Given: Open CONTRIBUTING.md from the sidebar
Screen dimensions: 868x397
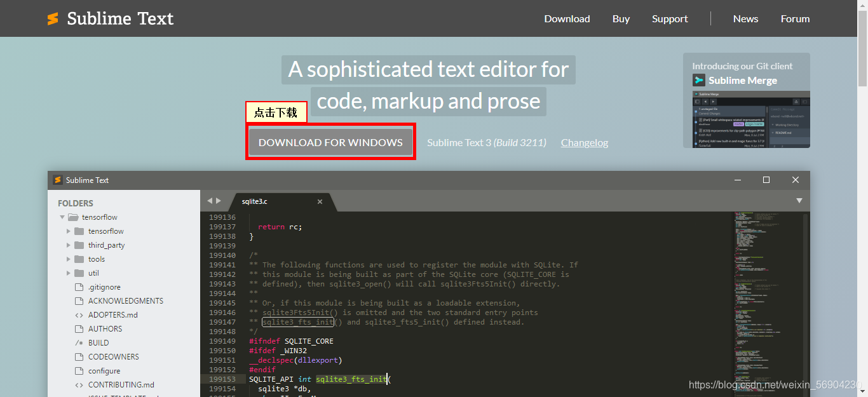Looking at the screenshot, I should pos(121,385).
